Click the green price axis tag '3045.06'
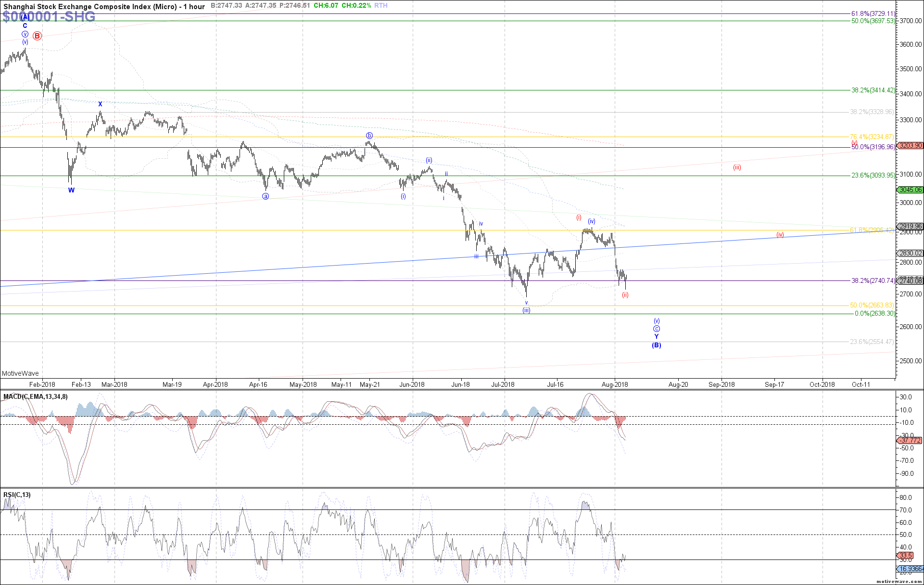This screenshot has width=924, height=585. [x=911, y=190]
